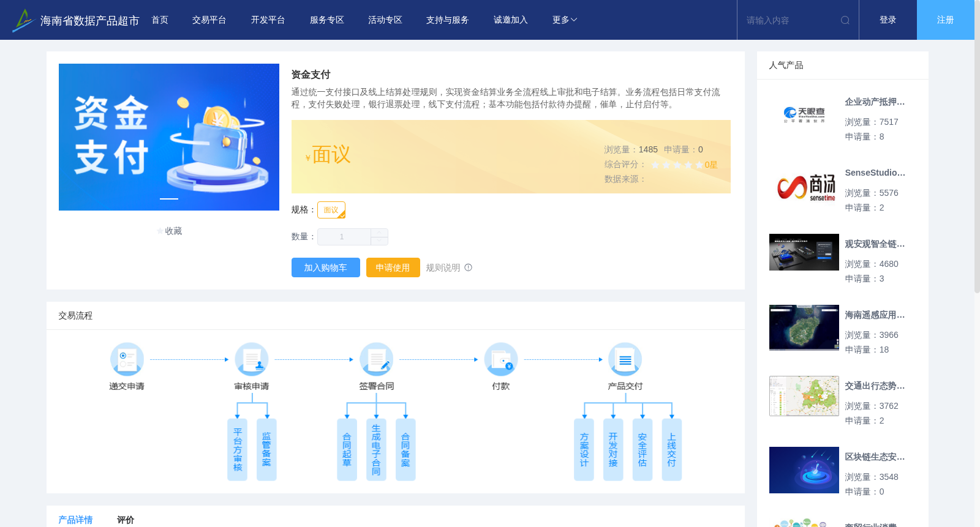
Task: Click the 合同起草 sub-step box
Action: tap(347, 449)
